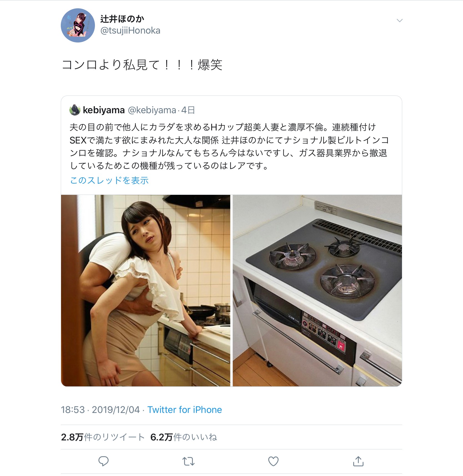This screenshot has height=476, width=463.
Task: Click the quoted tweet's 4日 timestamp
Action: click(x=188, y=110)
